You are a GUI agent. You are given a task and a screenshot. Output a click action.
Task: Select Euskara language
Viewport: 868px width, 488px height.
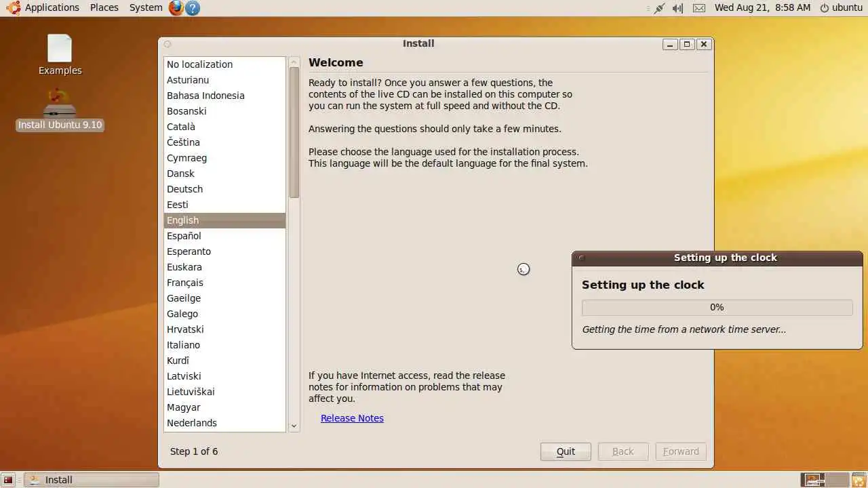224,267
